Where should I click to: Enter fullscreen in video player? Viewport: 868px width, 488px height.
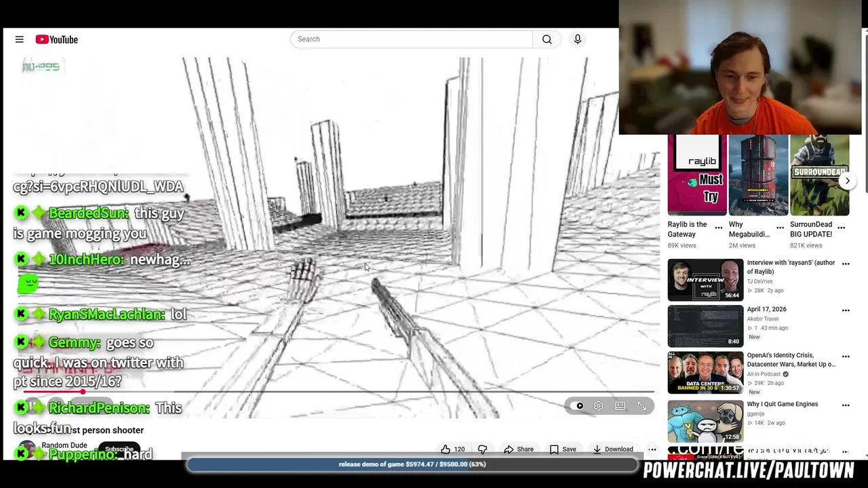pos(642,406)
